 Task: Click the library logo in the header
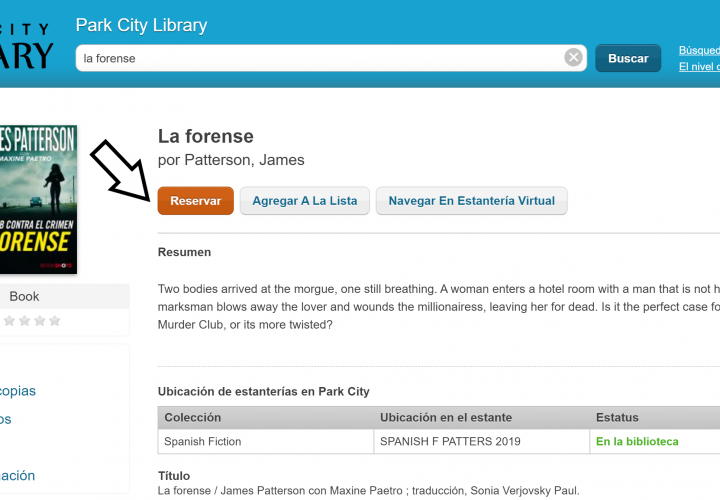[26, 45]
